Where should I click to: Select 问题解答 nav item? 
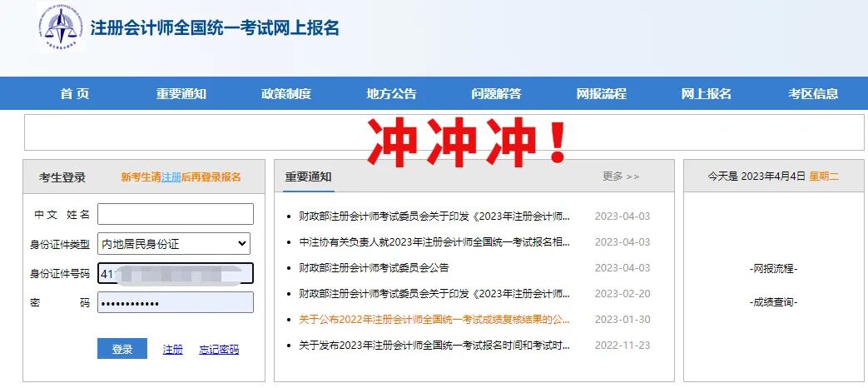(497, 94)
